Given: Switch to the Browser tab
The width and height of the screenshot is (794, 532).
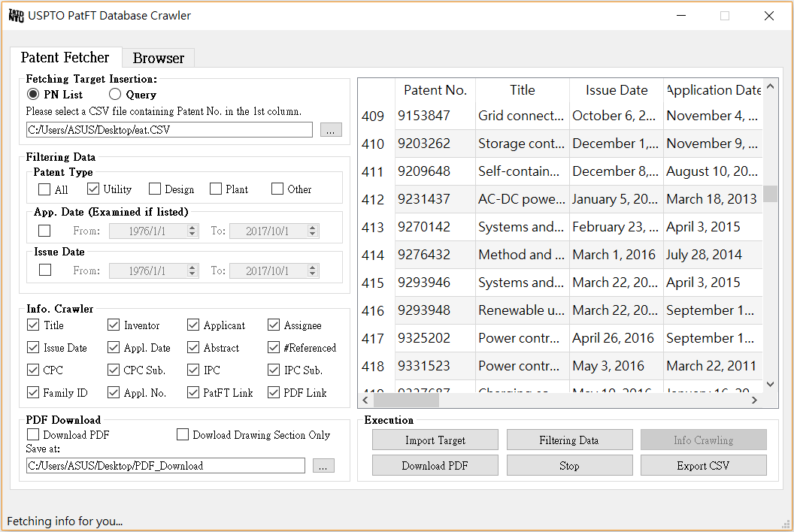Looking at the screenshot, I should pos(159,58).
